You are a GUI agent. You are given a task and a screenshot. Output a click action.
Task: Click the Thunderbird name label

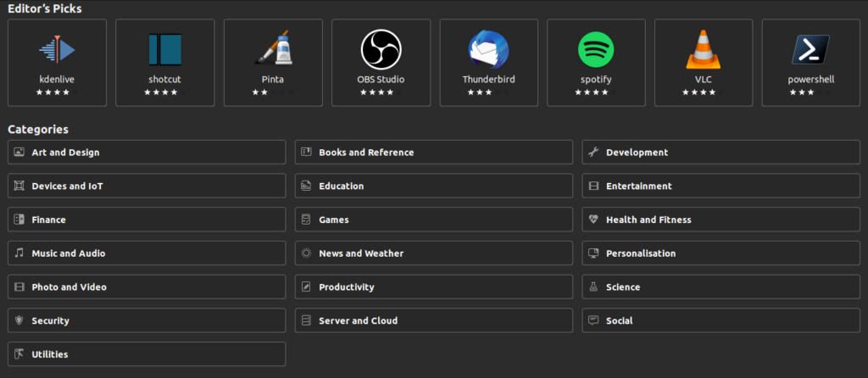(489, 79)
